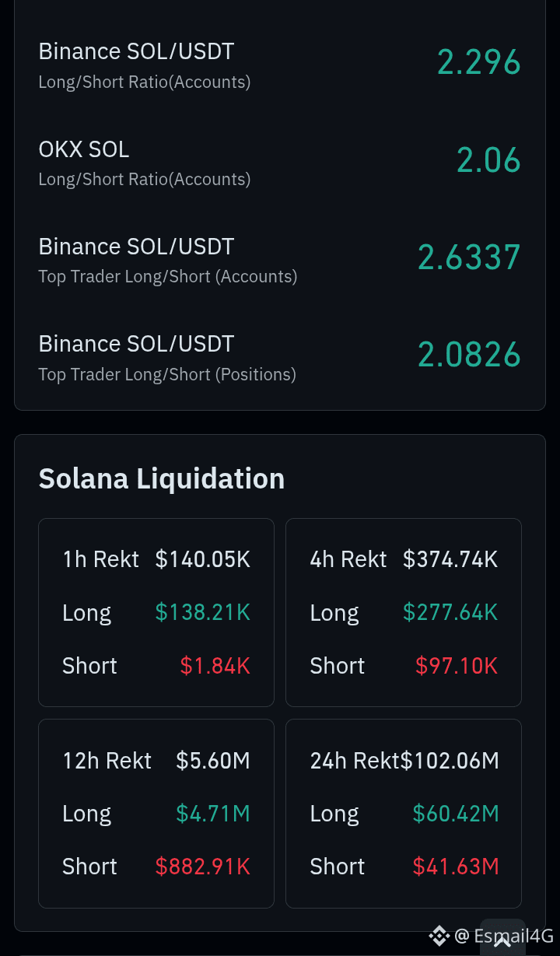
Task: Open Top Trader Long/Short (Positions) row
Action: coord(280,356)
